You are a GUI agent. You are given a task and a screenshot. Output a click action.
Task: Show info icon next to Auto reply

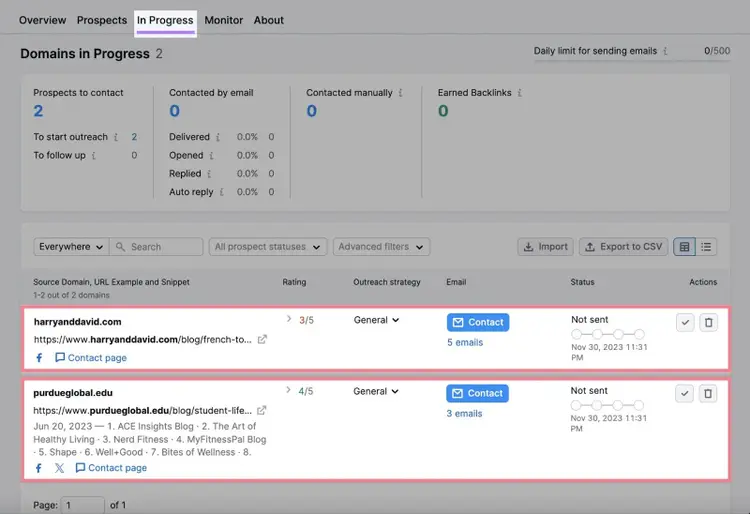coord(221,192)
